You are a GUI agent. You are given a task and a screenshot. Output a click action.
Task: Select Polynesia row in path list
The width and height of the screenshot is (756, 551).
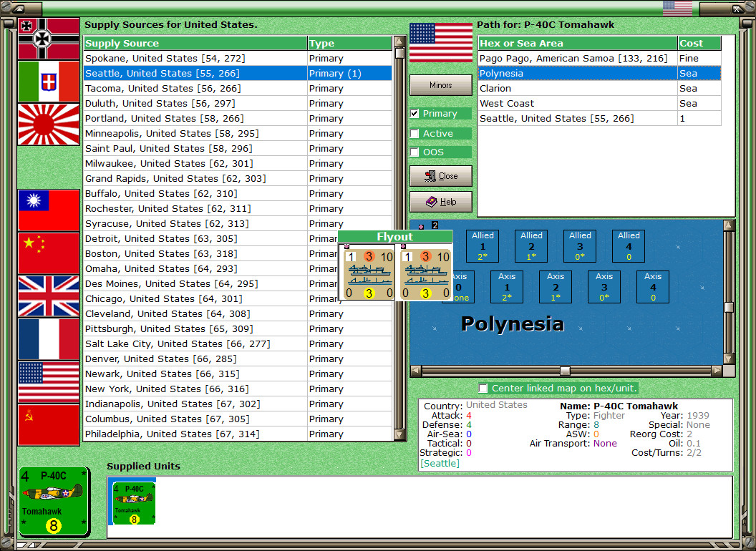coord(599,73)
